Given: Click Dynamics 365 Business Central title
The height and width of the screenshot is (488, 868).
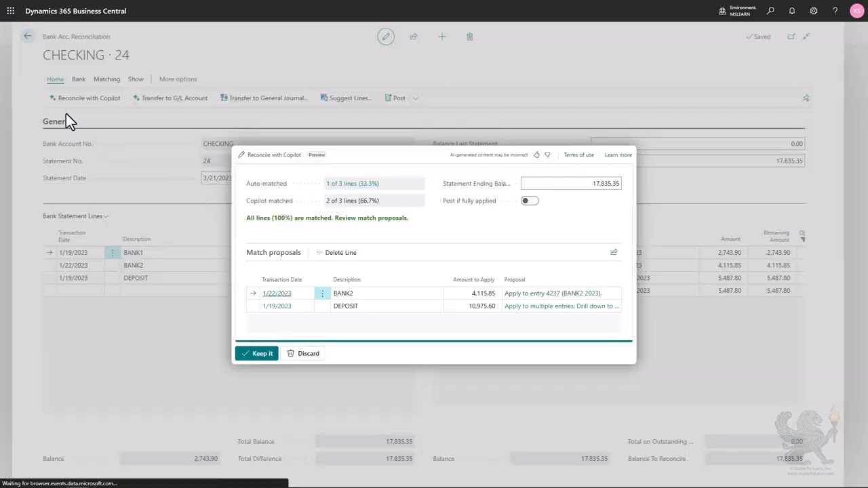Looking at the screenshot, I should (76, 11).
